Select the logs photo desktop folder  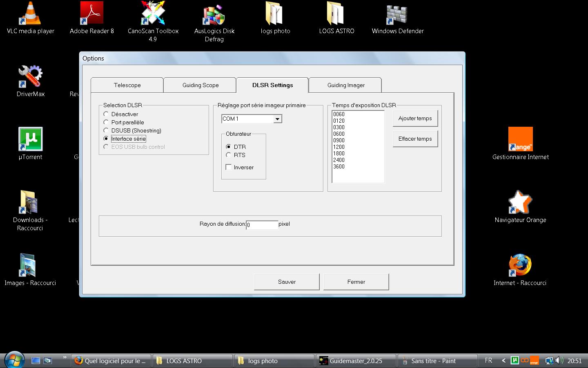point(276,18)
